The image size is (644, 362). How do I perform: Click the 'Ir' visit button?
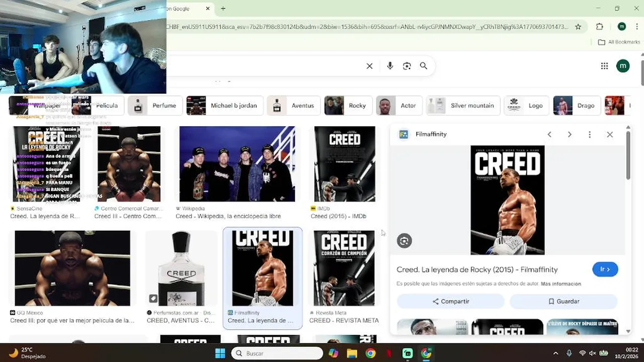pyautogui.click(x=605, y=269)
